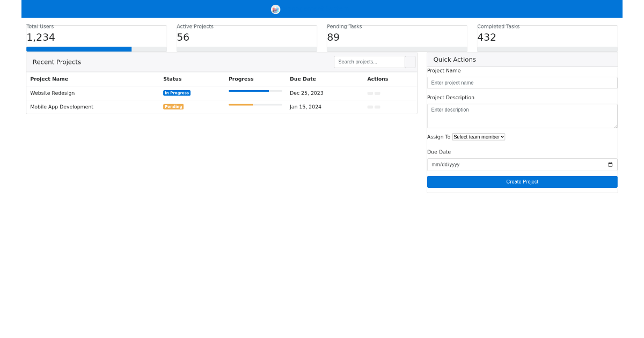Click the delete action for Mobile App Development

(x=377, y=107)
